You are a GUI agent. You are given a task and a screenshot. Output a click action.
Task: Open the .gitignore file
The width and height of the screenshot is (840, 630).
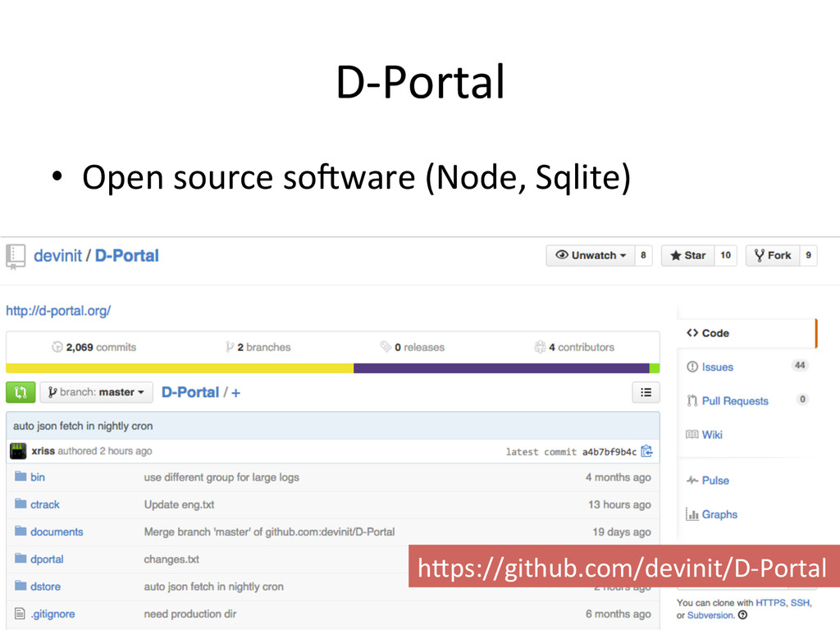point(52,614)
